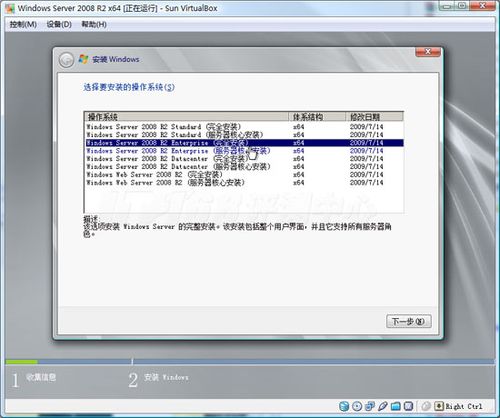The width and height of the screenshot is (500, 418).
Task: Click the 操作系统 column header
Action: [x=187, y=117]
